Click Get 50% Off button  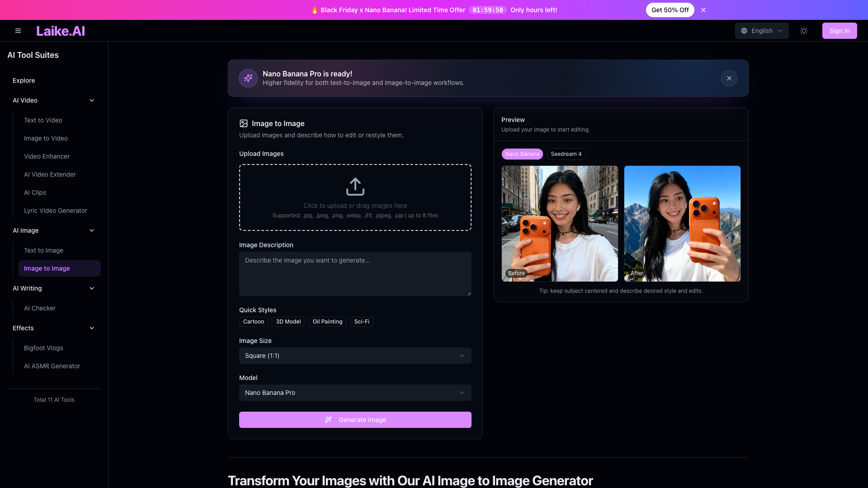point(670,10)
